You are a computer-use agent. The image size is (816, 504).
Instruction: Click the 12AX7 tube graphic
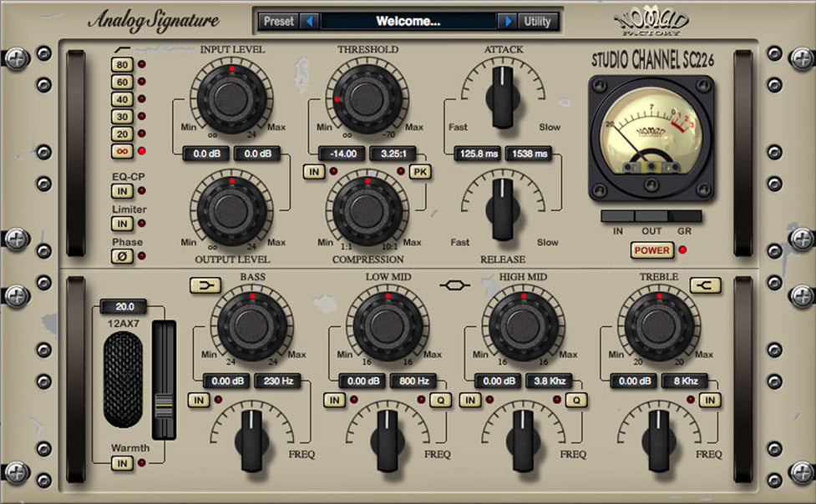click(125, 375)
